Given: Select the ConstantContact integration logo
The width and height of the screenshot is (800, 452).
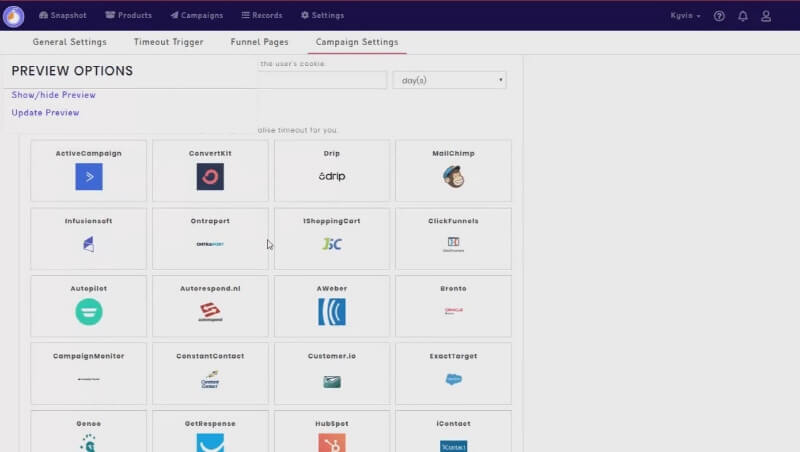Looking at the screenshot, I should tap(210, 380).
